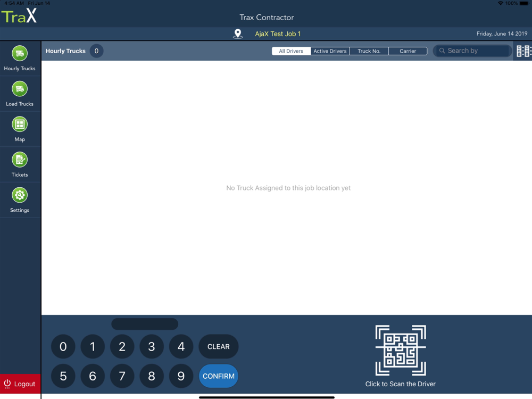Click the 'No Truck Assigned' message text

coord(288,188)
